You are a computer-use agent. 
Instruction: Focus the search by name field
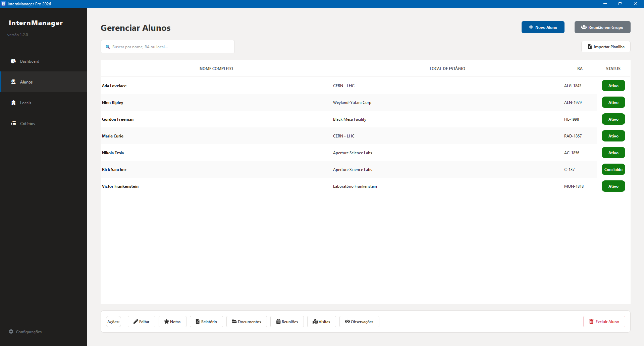(171, 47)
